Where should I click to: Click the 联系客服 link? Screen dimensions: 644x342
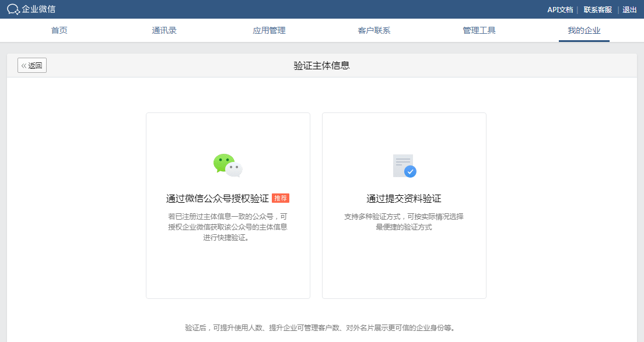click(598, 10)
